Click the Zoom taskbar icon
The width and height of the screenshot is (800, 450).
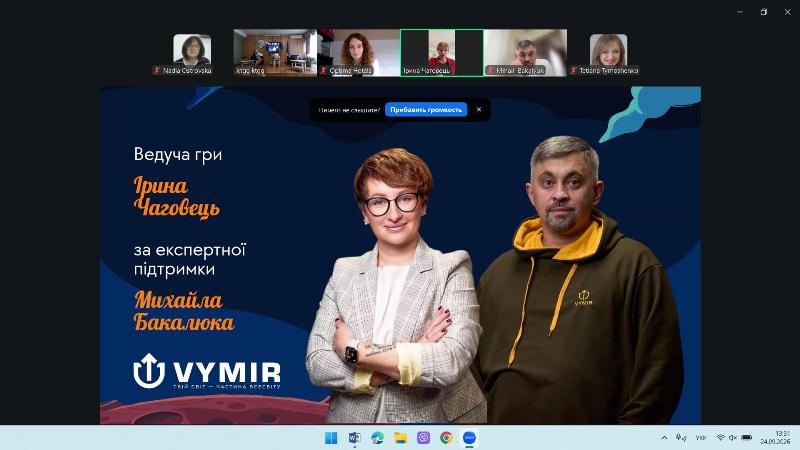point(469,438)
